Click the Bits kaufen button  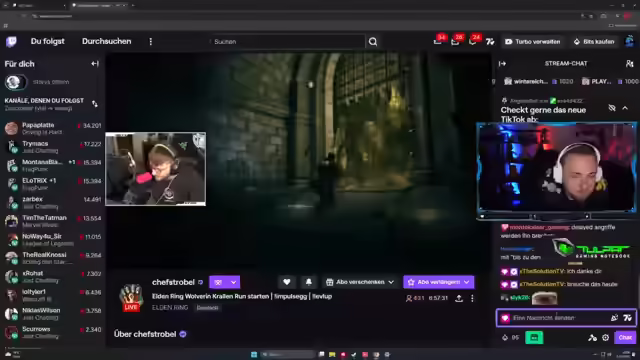[594, 42]
